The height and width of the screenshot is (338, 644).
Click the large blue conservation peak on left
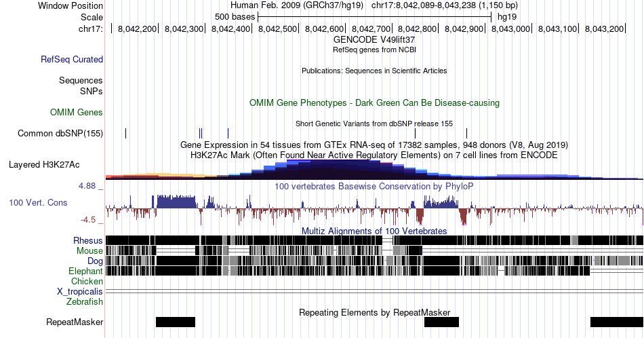(176, 202)
